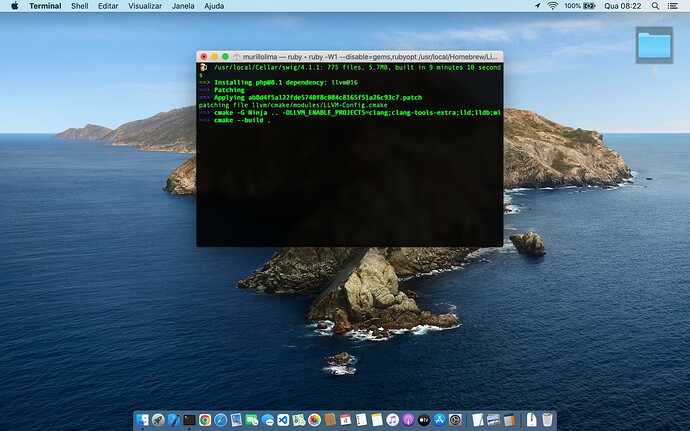The image size is (690, 431).
Task: Open Messages app in the Dock
Action: [x=267, y=420]
